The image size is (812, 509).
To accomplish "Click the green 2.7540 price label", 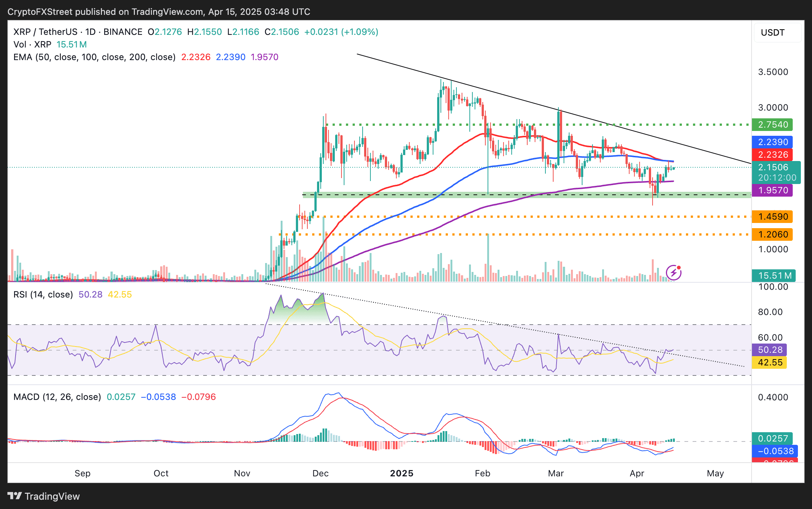I will tap(772, 125).
